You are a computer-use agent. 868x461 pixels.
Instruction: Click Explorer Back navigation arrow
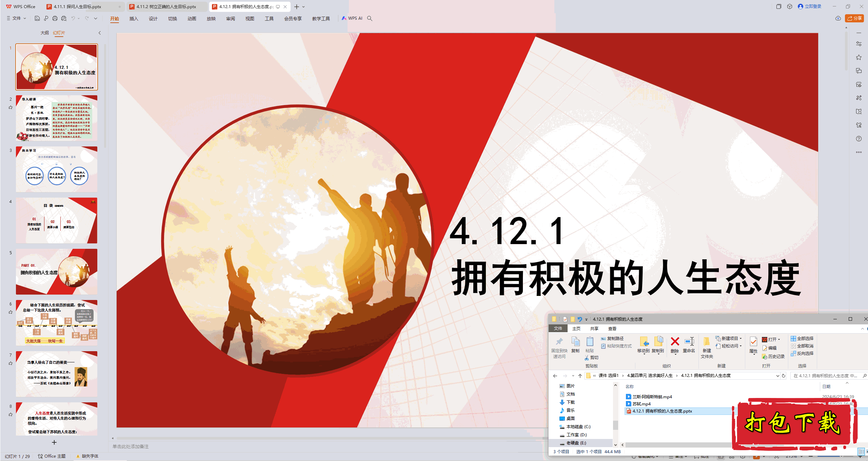(x=555, y=376)
